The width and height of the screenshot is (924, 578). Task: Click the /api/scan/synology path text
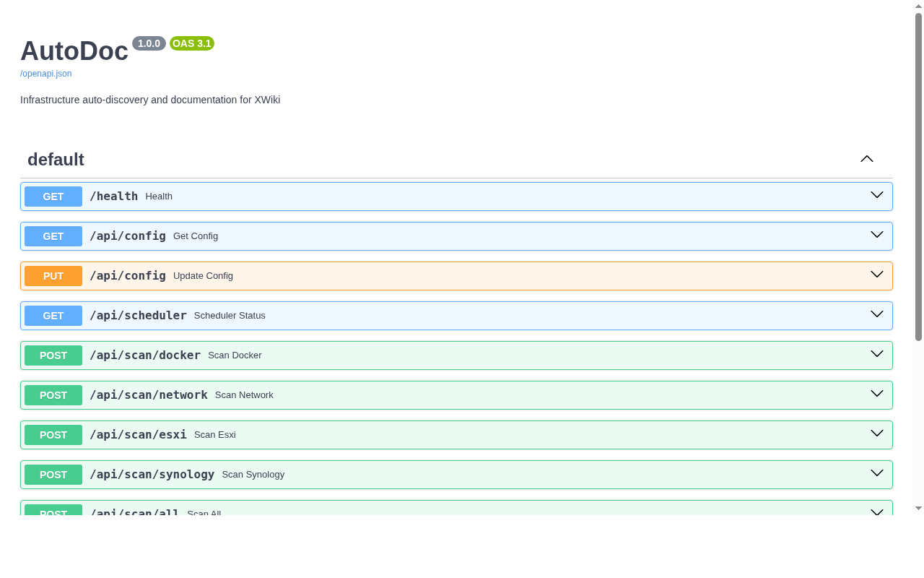[152, 475]
